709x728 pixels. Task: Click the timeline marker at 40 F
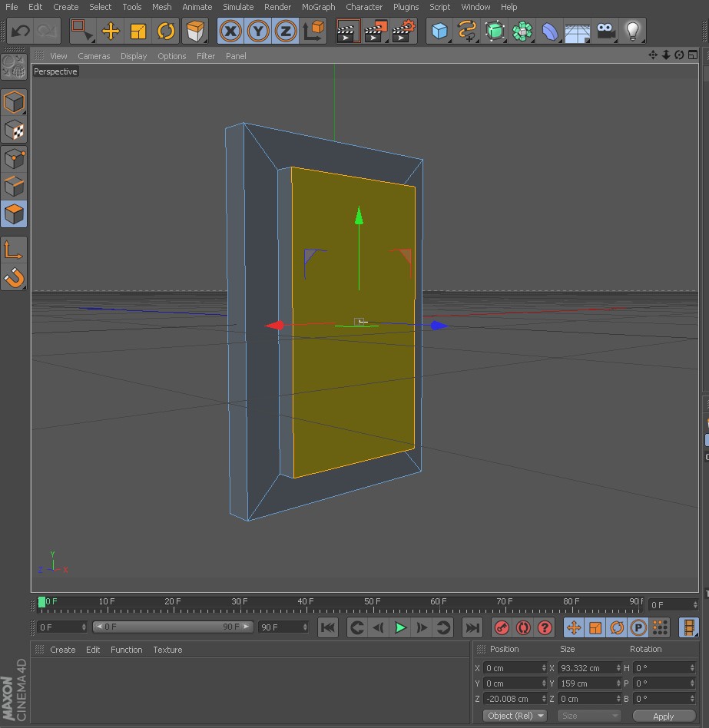pos(306,602)
